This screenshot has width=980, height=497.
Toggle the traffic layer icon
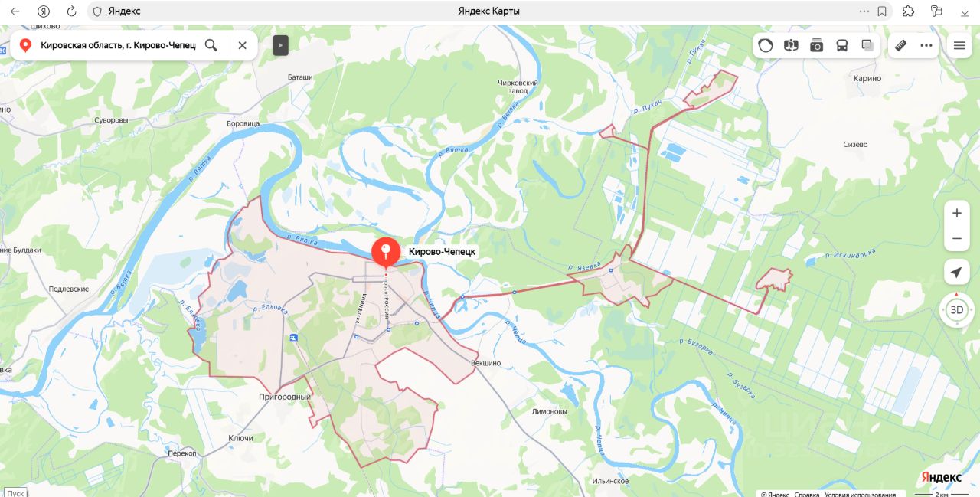point(766,45)
